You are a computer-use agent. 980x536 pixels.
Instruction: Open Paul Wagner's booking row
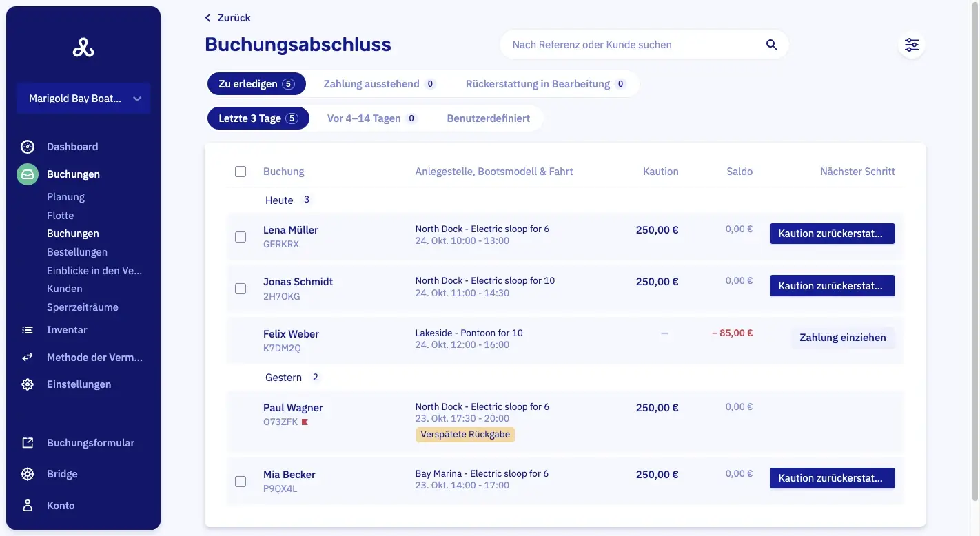tap(564, 421)
